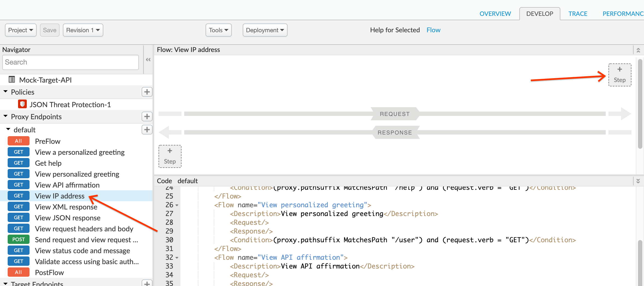Image resolution: width=644 pixels, height=286 pixels.
Task: Expand the code editor pane
Action: [638, 181]
